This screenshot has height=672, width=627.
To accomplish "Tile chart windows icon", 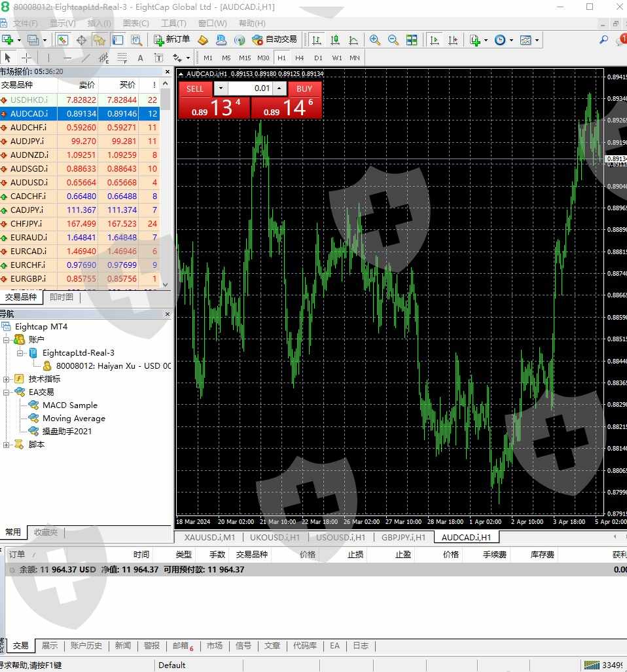I will (x=412, y=40).
